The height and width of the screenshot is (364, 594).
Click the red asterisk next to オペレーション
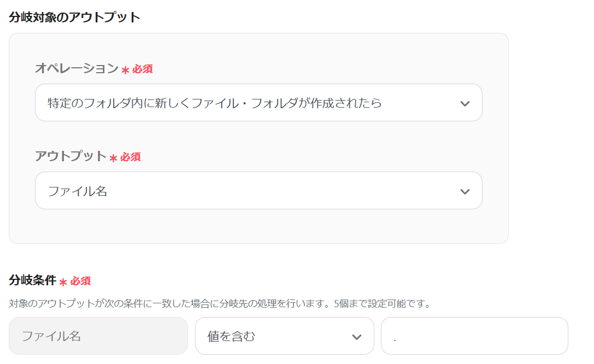(x=125, y=70)
